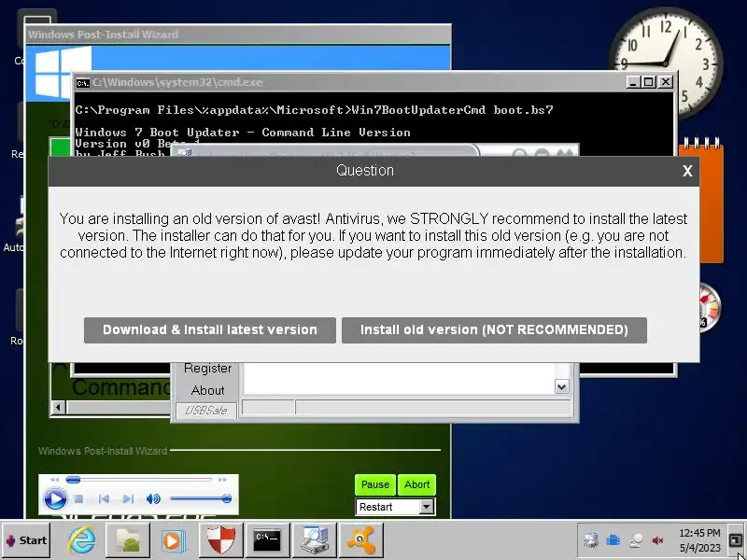Image resolution: width=747 pixels, height=560 pixels.
Task: Switch to avast installer taskbar icon
Action: tap(360, 540)
